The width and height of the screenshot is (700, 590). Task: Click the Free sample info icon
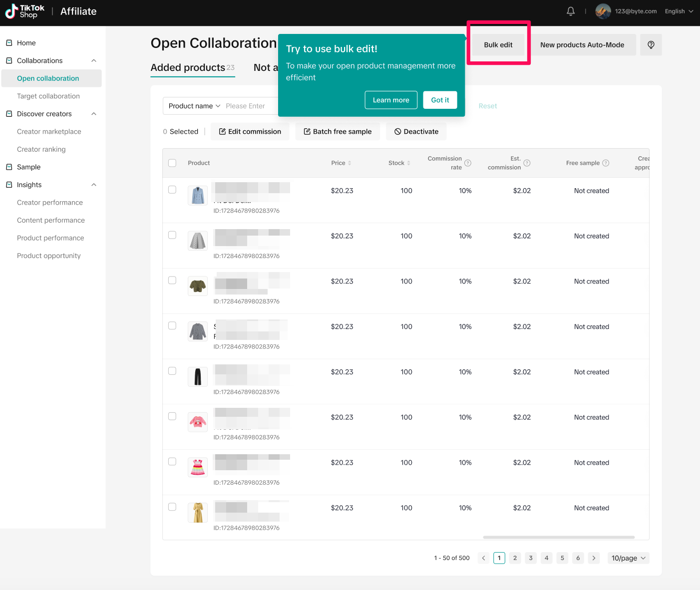click(606, 163)
